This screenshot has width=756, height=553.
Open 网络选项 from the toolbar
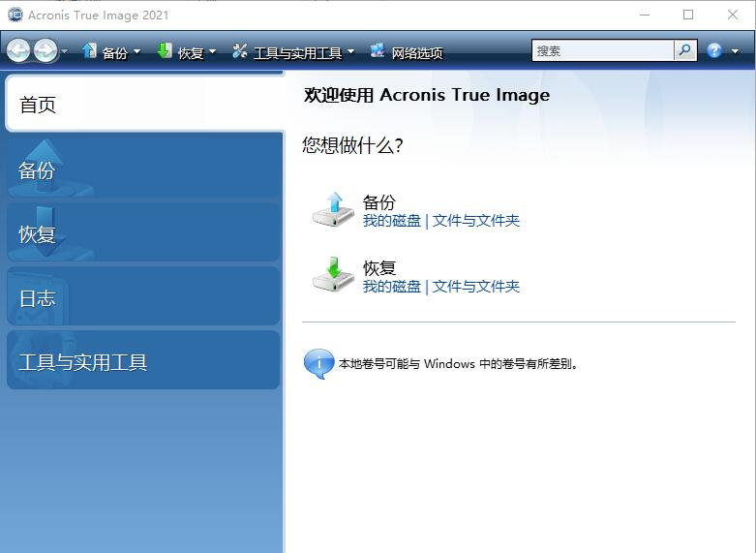(x=416, y=52)
